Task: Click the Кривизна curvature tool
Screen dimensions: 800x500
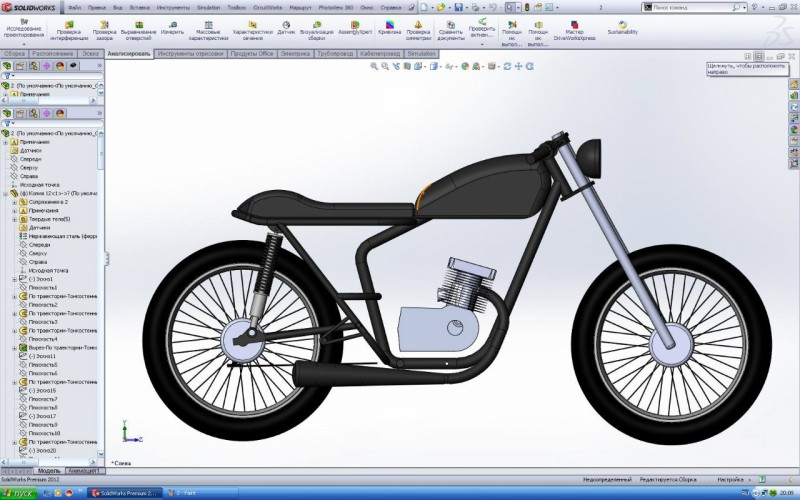Action: 389,28
